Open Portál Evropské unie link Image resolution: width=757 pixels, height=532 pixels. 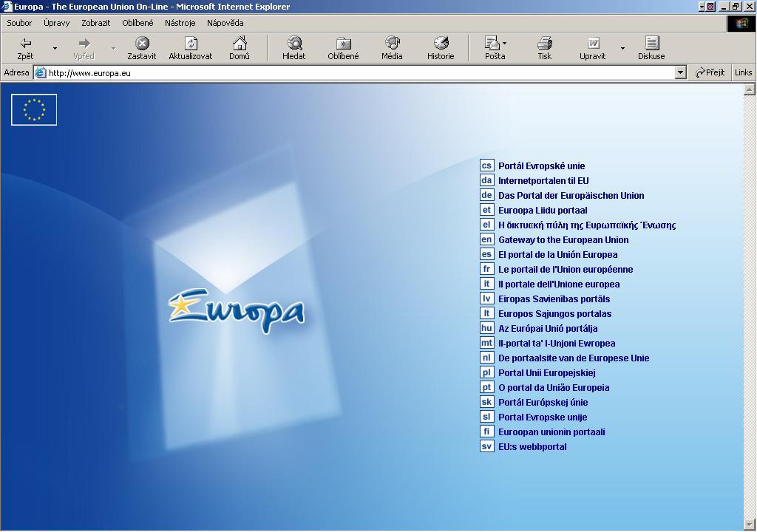point(542,166)
